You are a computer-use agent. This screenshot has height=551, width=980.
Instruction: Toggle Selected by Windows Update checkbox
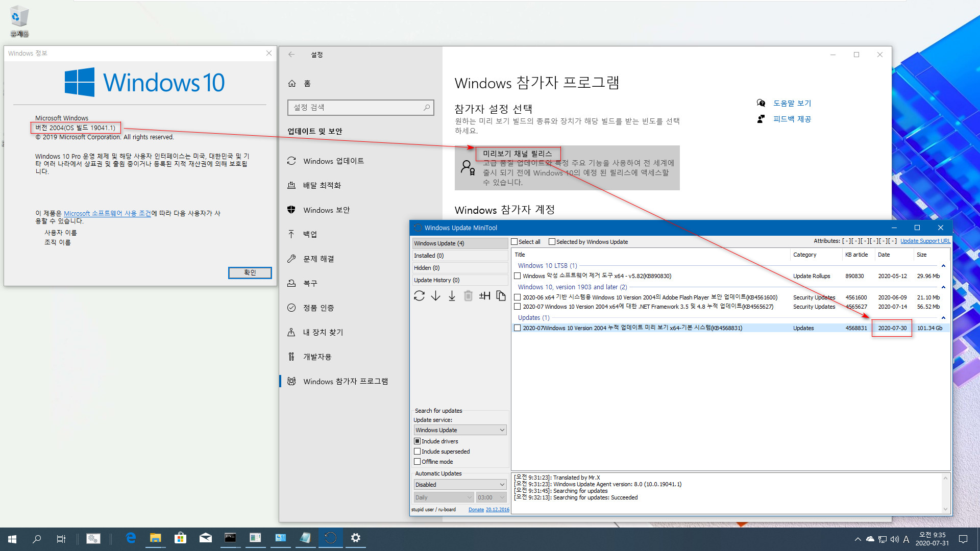(552, 242)
